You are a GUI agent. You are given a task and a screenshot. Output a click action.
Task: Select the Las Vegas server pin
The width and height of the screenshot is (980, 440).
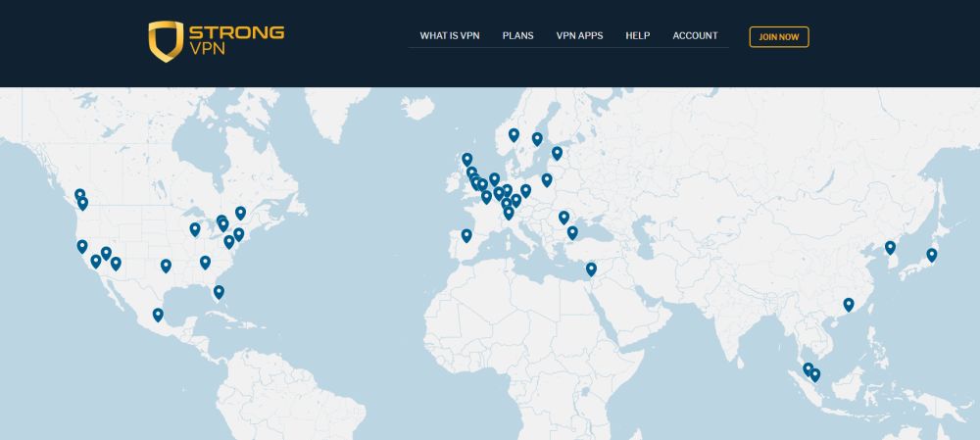click(106, 253)
